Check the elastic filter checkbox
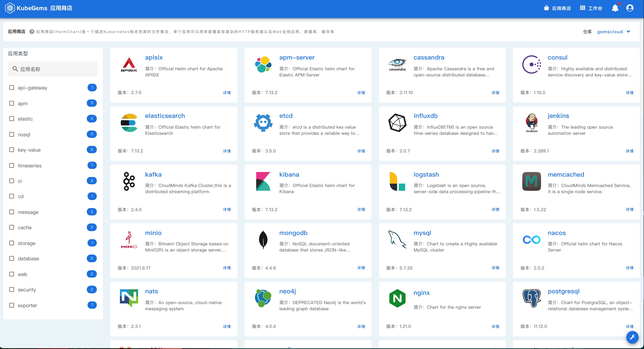The height and width of the screenshot is (349, 644). pyautogui.click(x=12, y=118)
